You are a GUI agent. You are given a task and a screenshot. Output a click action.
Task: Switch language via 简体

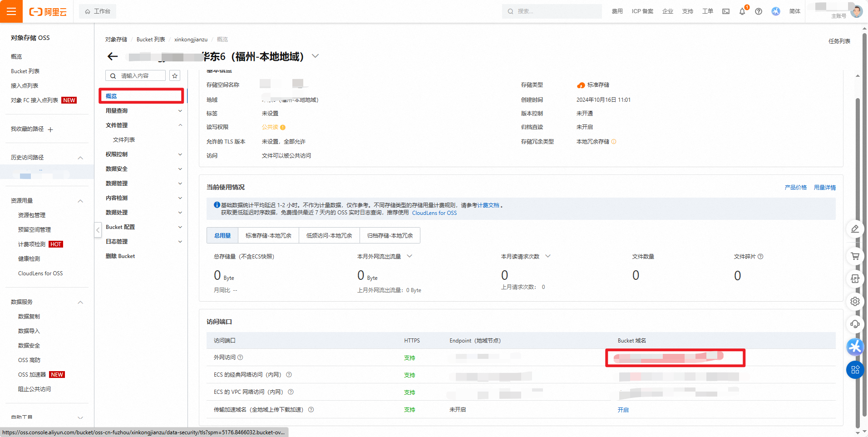tap(794, 11)
